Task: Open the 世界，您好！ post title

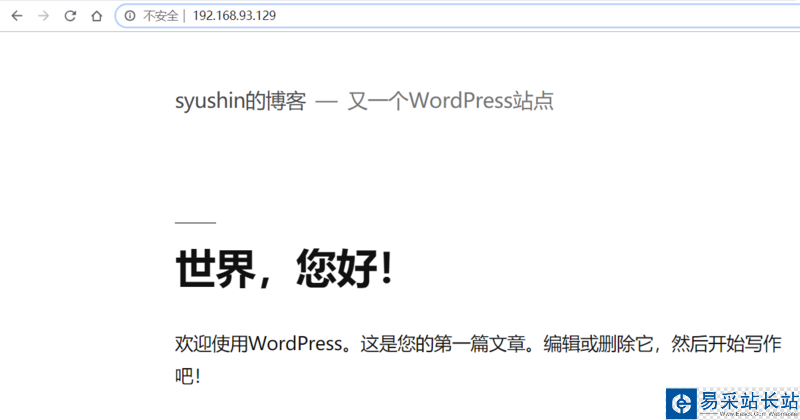Action: pyautogui.click(x=284, y=268)
